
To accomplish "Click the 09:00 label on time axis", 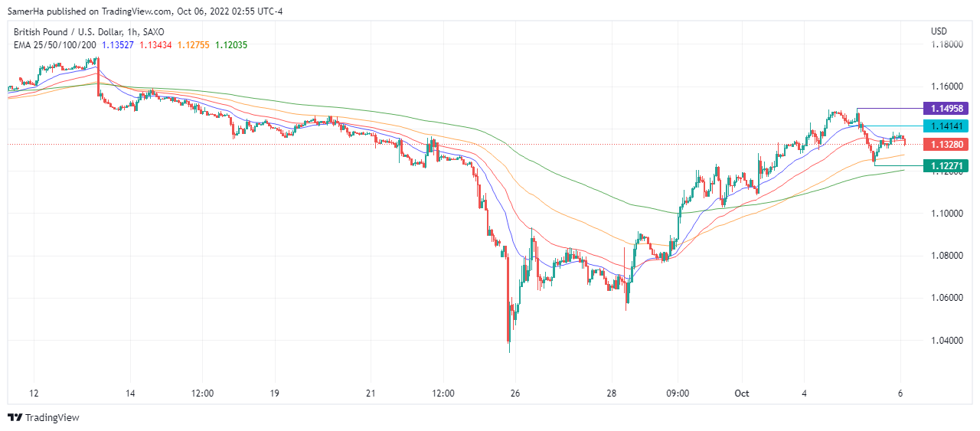I will tap(678, 393).
